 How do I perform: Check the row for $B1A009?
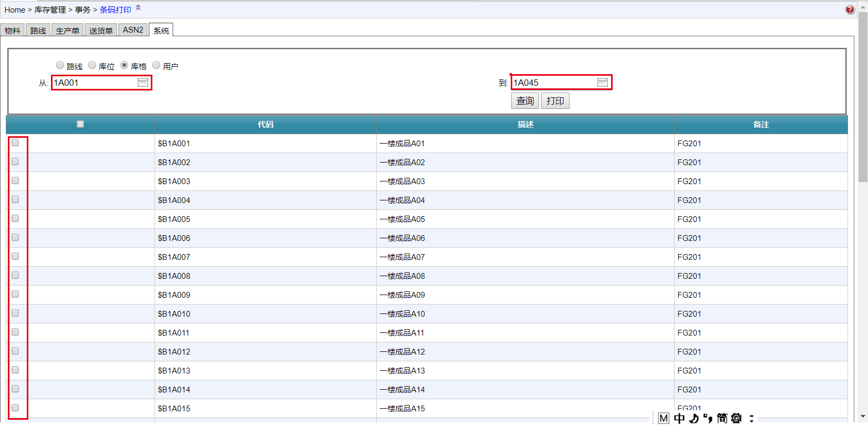pos(15,294)
